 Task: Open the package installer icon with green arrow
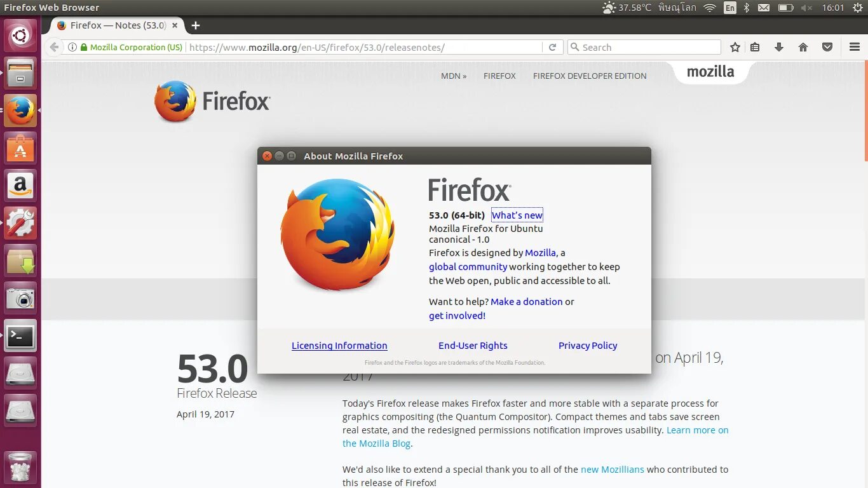[20, 260]
